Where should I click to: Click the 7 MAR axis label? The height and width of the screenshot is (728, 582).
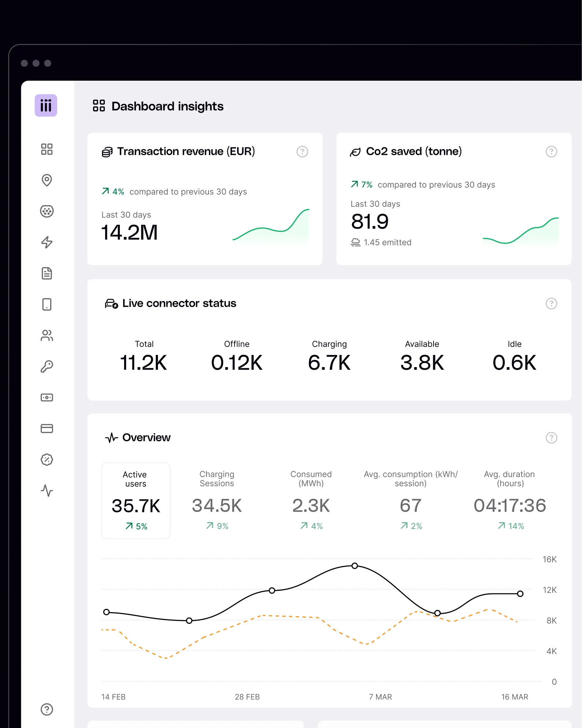(380, 697)
